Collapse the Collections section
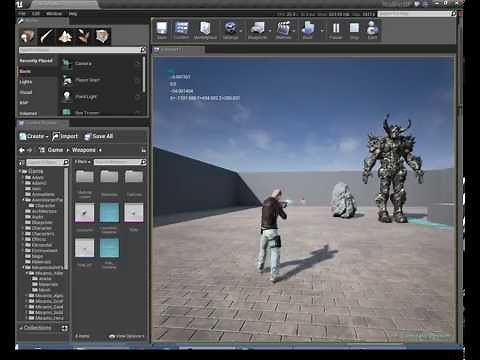The width and height of the screenshot is (480, 360). click(21, 328)
